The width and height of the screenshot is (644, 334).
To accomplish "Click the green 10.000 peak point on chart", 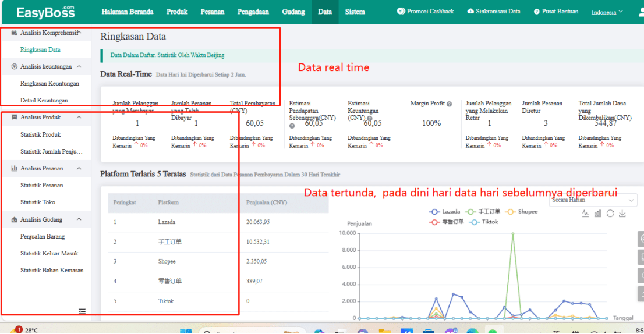I will [512, 233].
